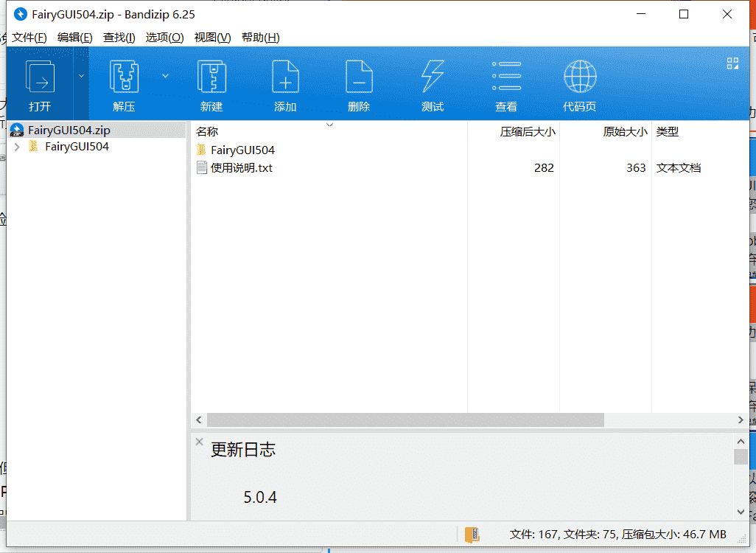Click FairyGUI504 folder icon in file list
This screenshot has width=756, height=553.
pyautogui.click(x=202, y=150)
